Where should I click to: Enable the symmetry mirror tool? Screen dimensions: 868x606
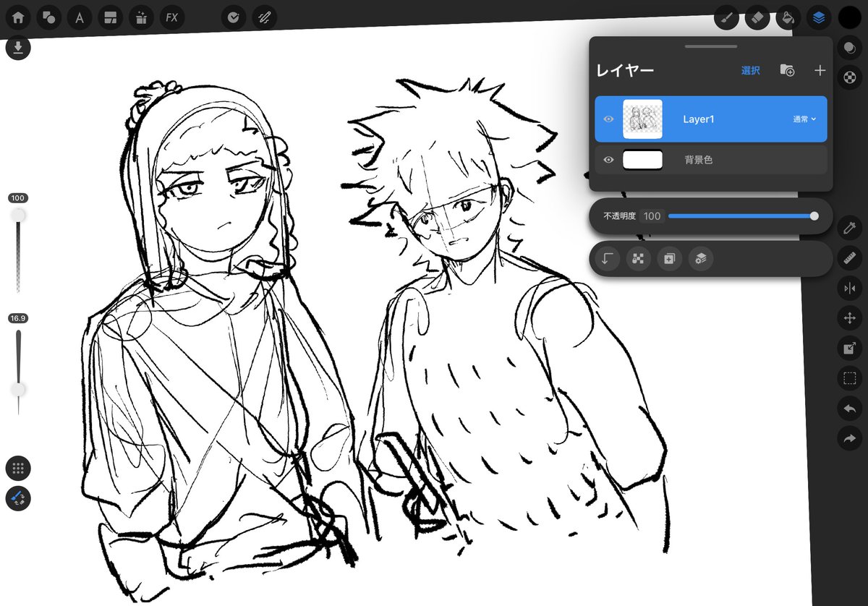click(x=850, y=289)
